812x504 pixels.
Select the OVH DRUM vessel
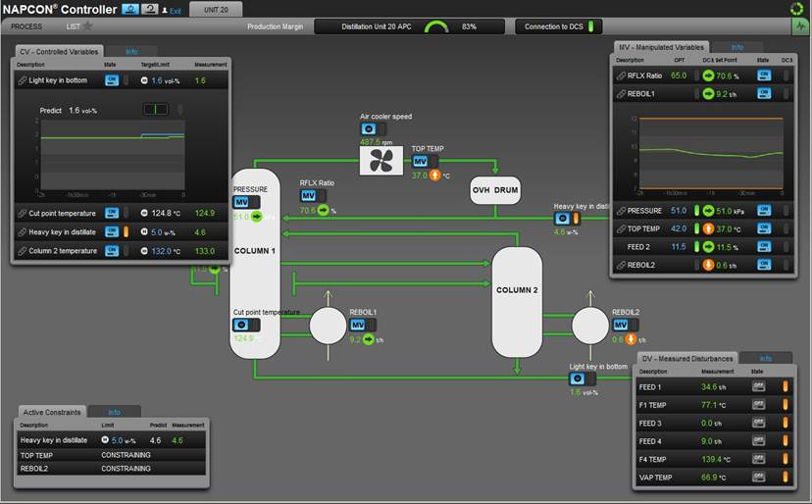click(495, 190)
